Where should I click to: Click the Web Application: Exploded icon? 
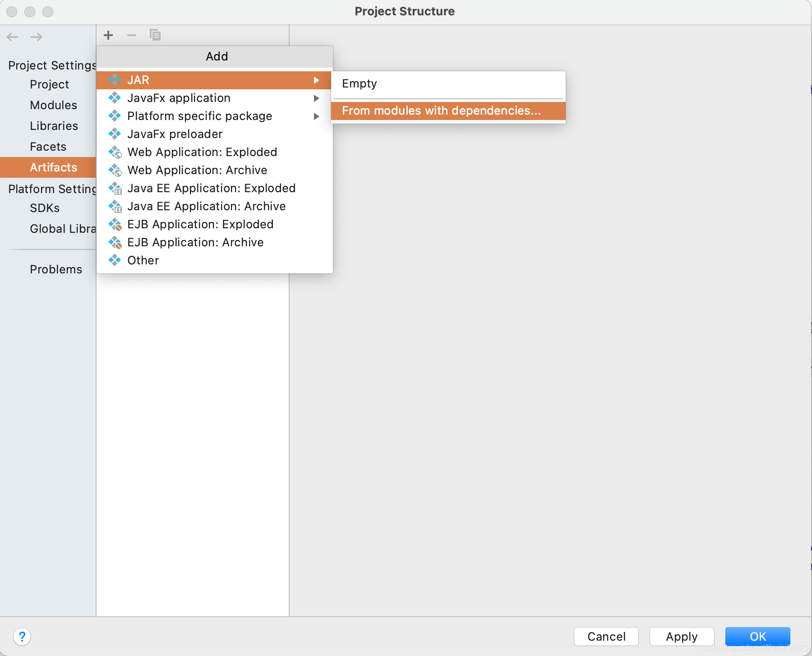click(x=115, y=152)
